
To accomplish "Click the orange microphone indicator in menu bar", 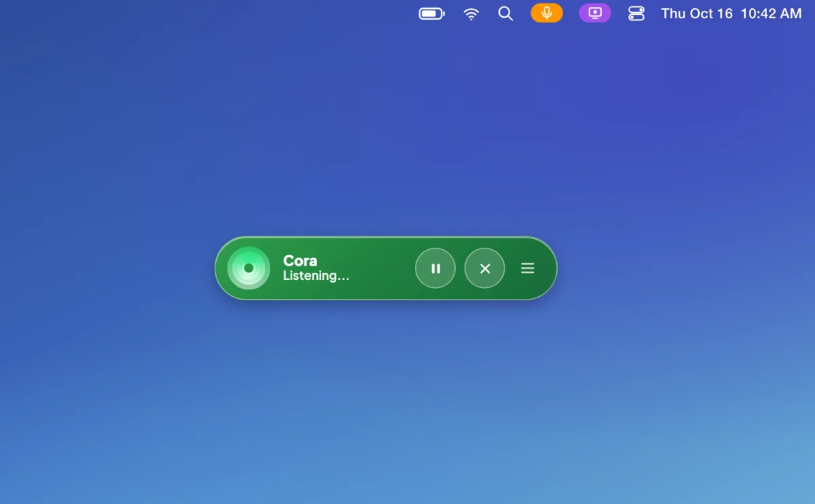I will [x=547, y=13].
